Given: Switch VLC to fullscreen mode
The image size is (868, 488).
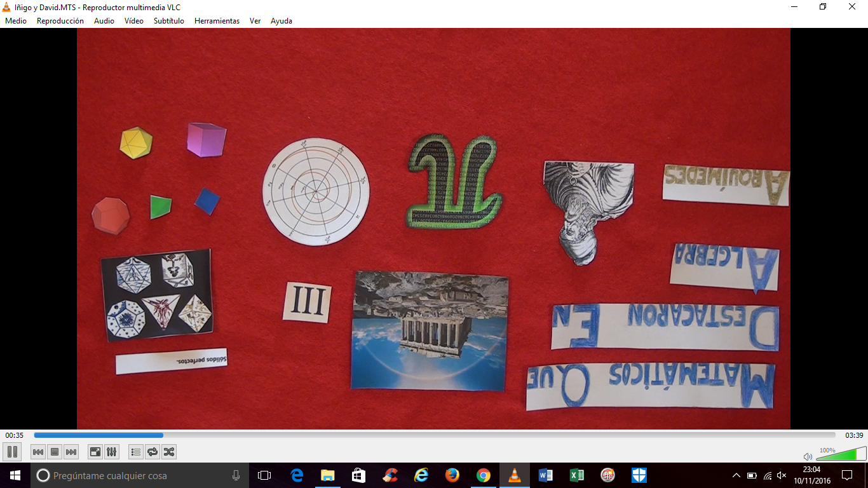Looking at the screenshot, I should tap(95, 452).
